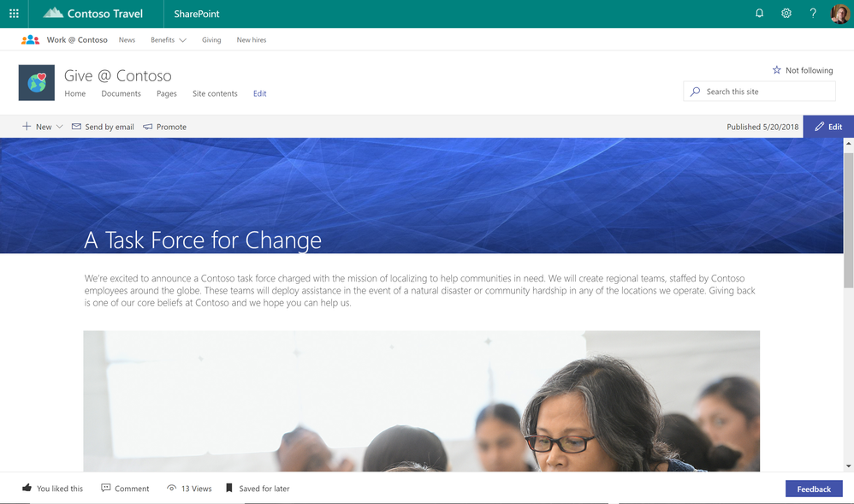The height and width of the screenshot is (504, 854).
Task: Click the Comment speech bubble icon
Action: pos(105,488)
